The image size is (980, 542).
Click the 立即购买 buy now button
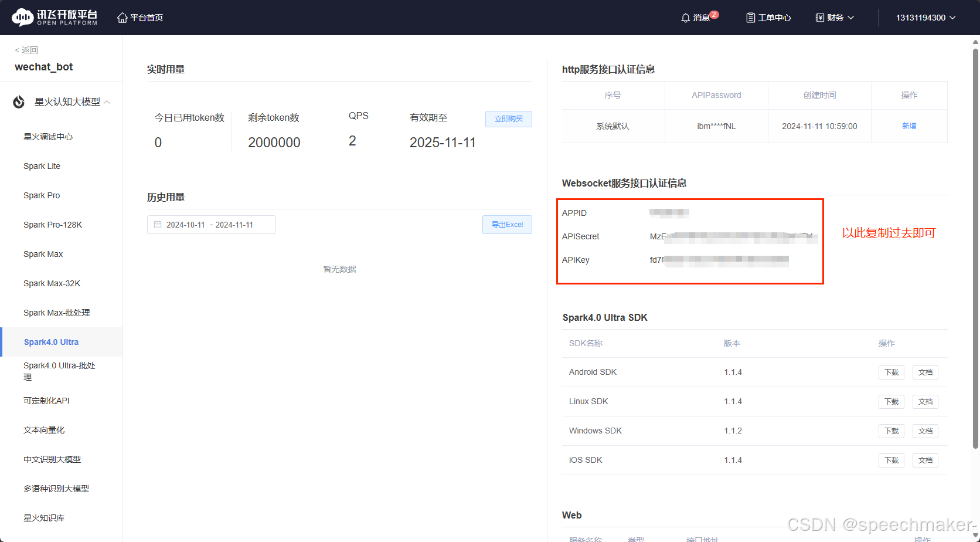[x=508, y=119]
